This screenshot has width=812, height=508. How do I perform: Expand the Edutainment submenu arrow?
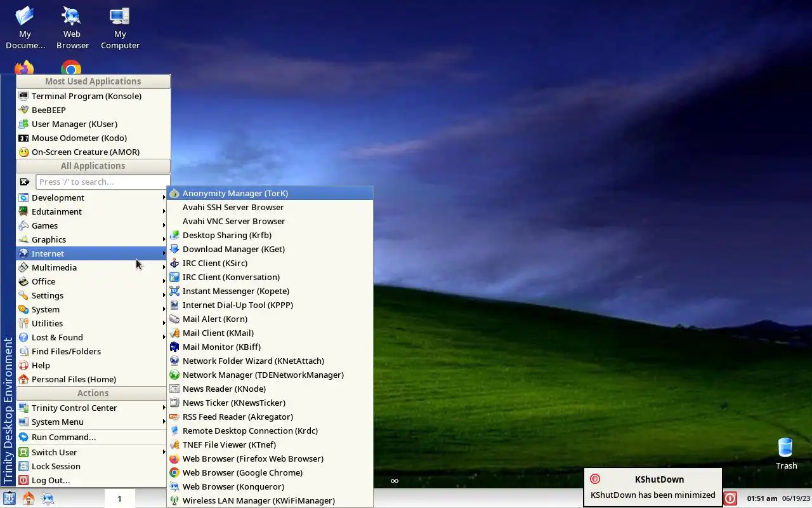click(x=164, y=211)
